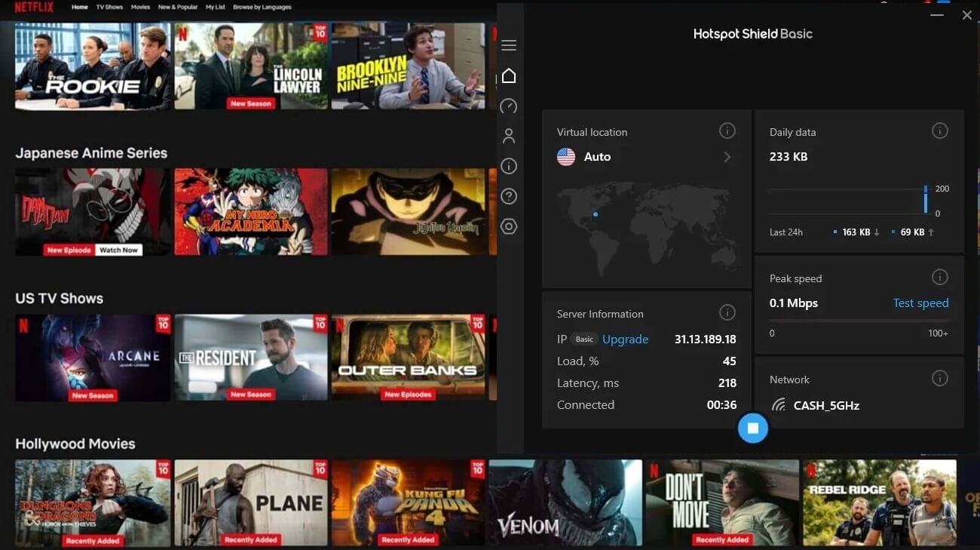Click the Load percentage value 45
Screen dimensions: 980x550
(730, 361)
